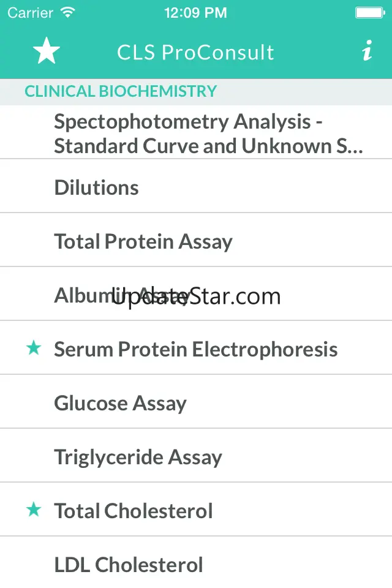392x588 pixels.
Task: Choose Serum Protein Electrophoresis row
Action: pyautogui.click(x=196, y=349)
